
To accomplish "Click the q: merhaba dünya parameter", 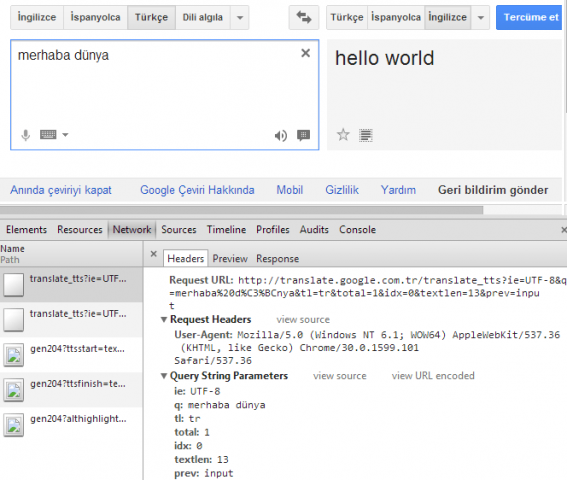I will pos(220,405).
